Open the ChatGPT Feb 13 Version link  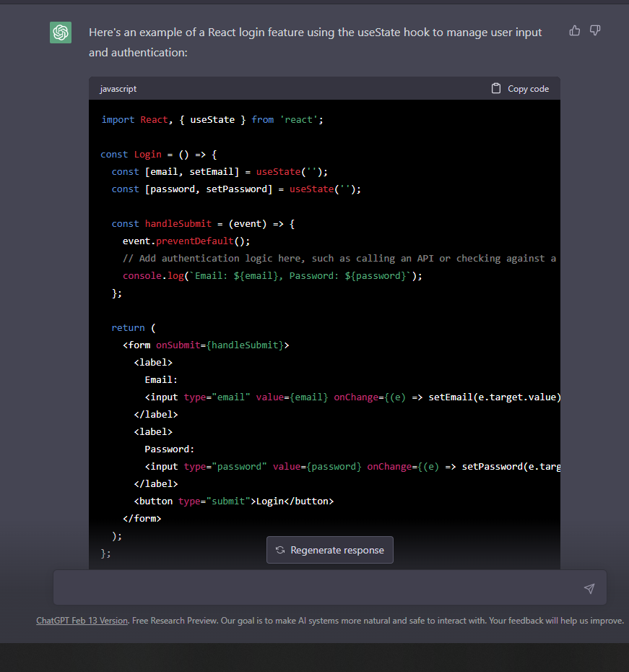tap(82, 620)
